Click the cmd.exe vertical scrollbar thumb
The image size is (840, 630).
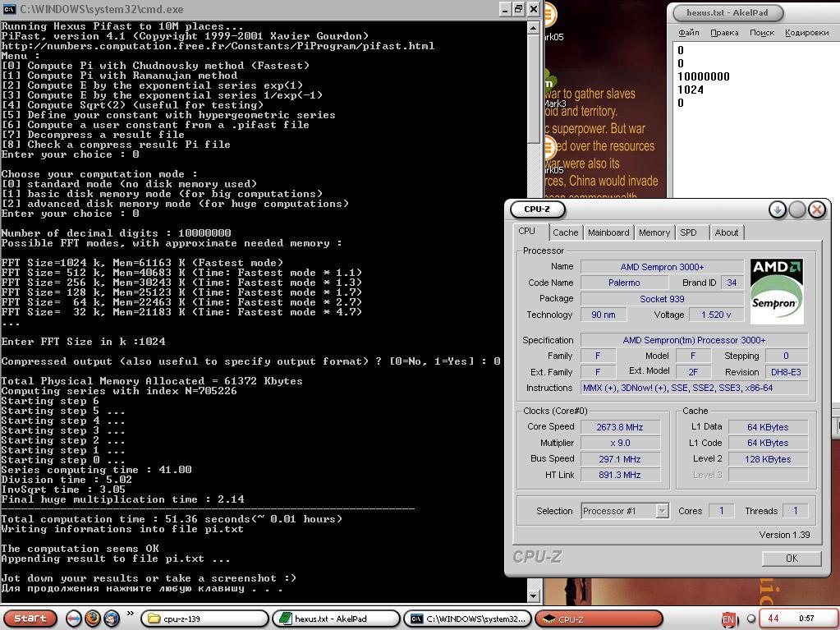click(534, 89)
